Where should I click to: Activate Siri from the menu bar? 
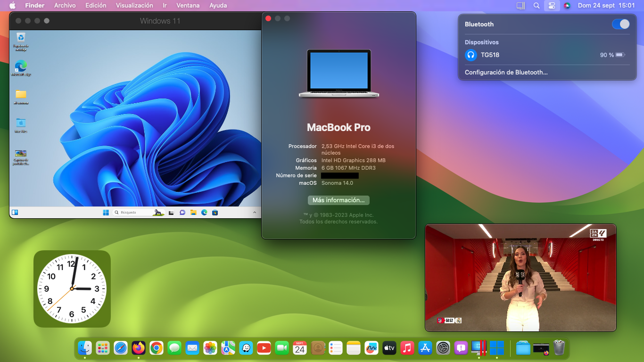point(567,6)
